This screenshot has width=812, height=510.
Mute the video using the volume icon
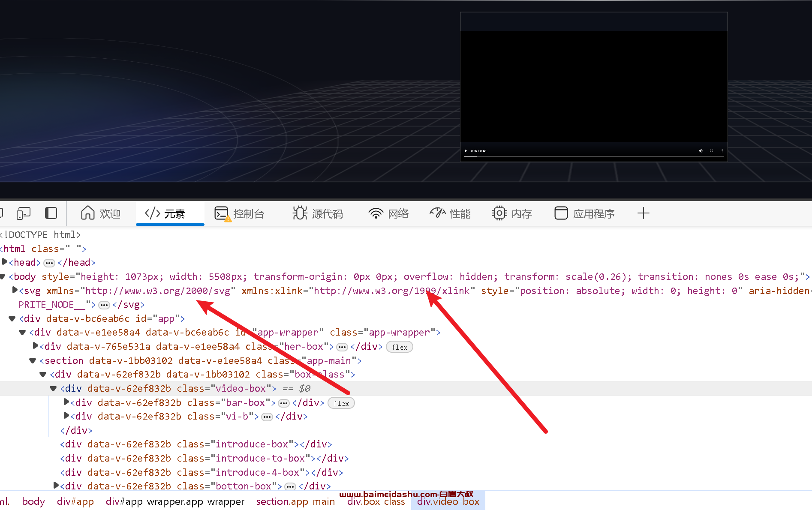click(x=701, y=151)
